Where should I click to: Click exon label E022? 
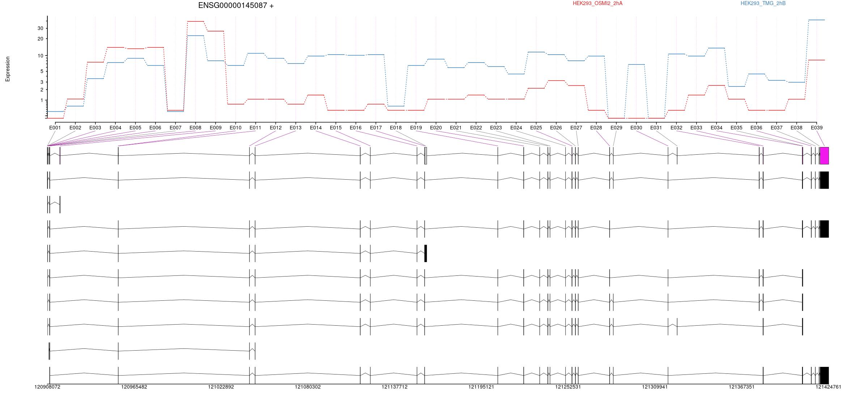(476, 128)
